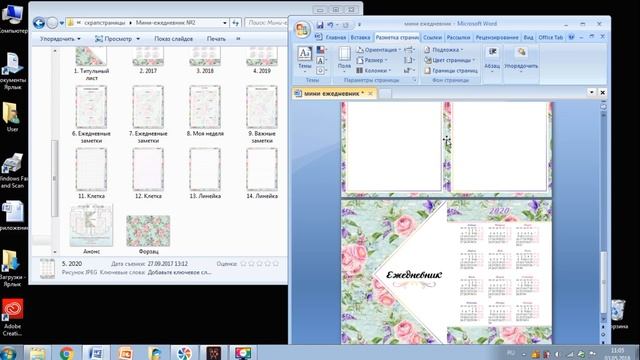Open the Разрывы breaks menu icon

pos(409,50)
